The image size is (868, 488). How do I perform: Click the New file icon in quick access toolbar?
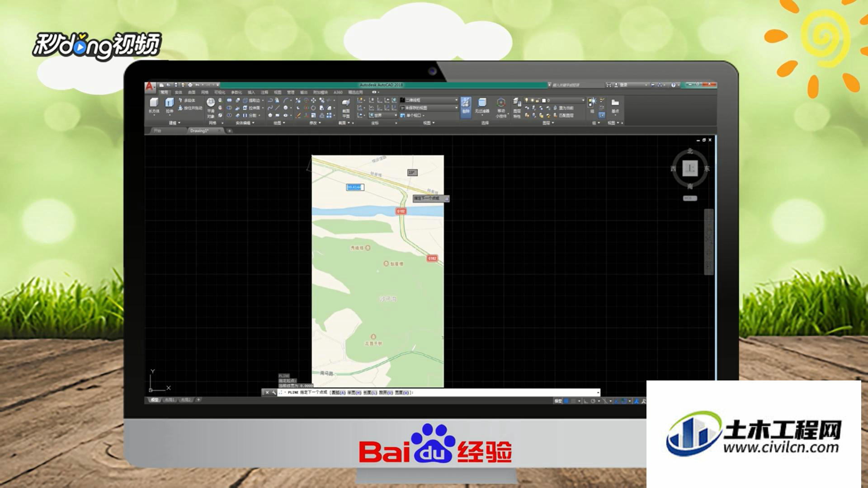[161, 85]
